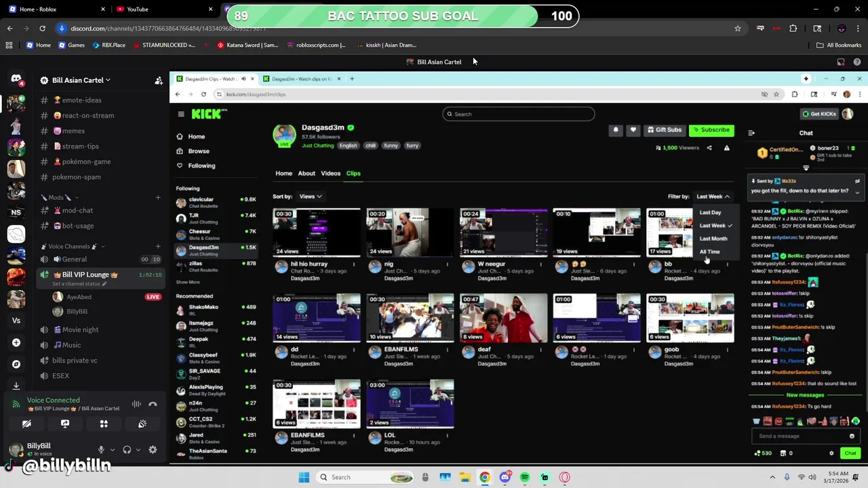Screen dimensions: 868x488
Task: Open the Vs server icon
Action: [x=16, y=321]
